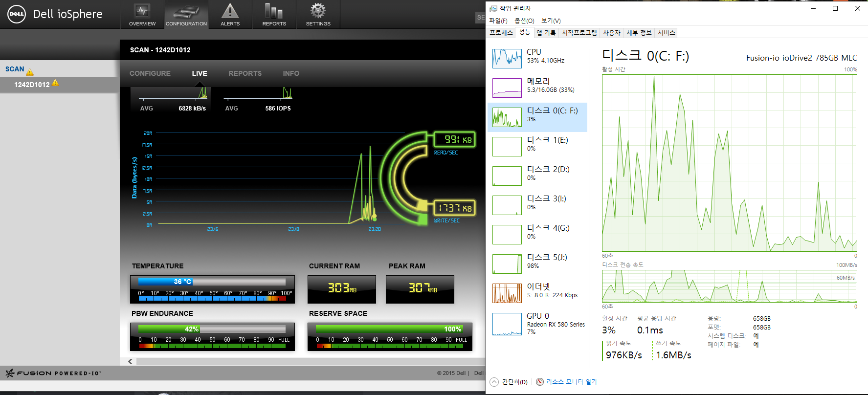Click the Fusion Powered-IO footer logo

[53, 373]
